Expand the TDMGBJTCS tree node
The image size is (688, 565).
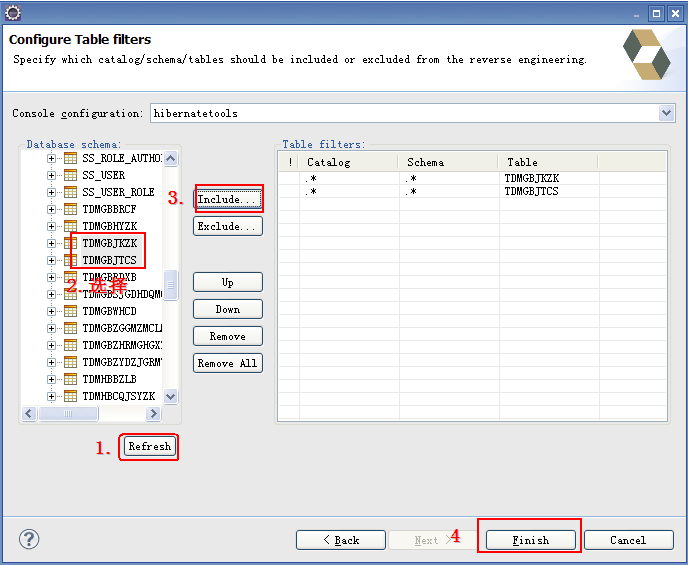point(51,261)
